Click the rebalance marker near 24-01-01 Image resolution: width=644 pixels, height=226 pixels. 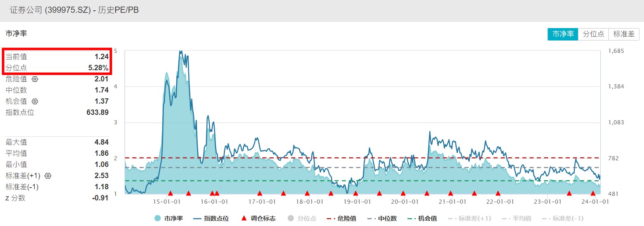click(593, 193)
